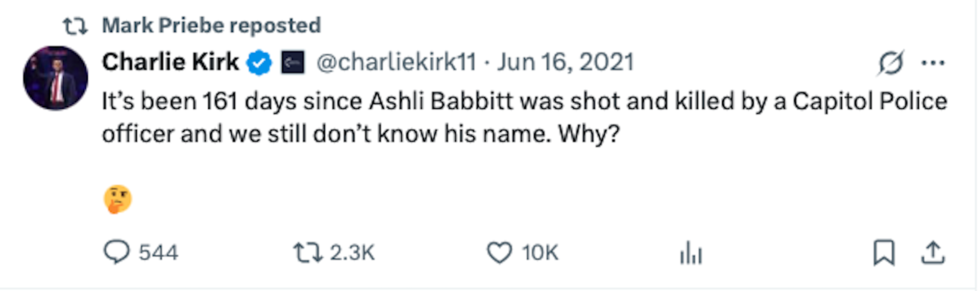
Task: Open the three-dot more options menu
Action: 933,63
